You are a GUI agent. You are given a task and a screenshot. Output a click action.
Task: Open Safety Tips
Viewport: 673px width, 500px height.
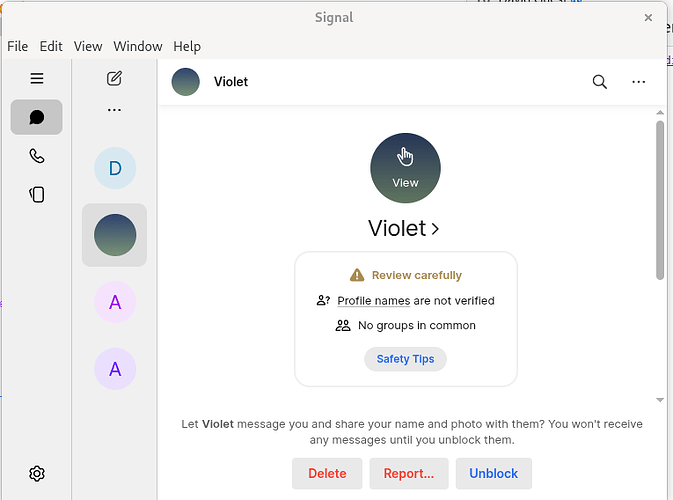pos(405,359)
